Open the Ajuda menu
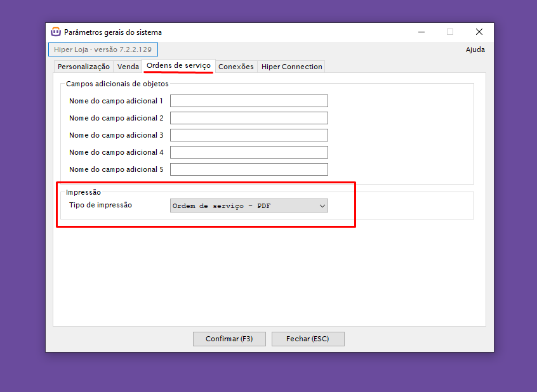 pos(475,49)
